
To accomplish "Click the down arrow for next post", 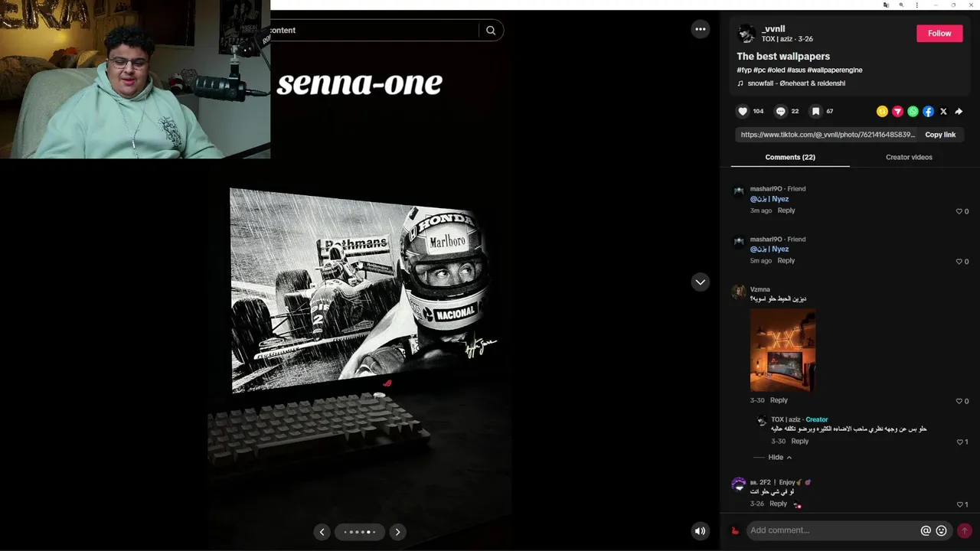I will coord(700,282).
